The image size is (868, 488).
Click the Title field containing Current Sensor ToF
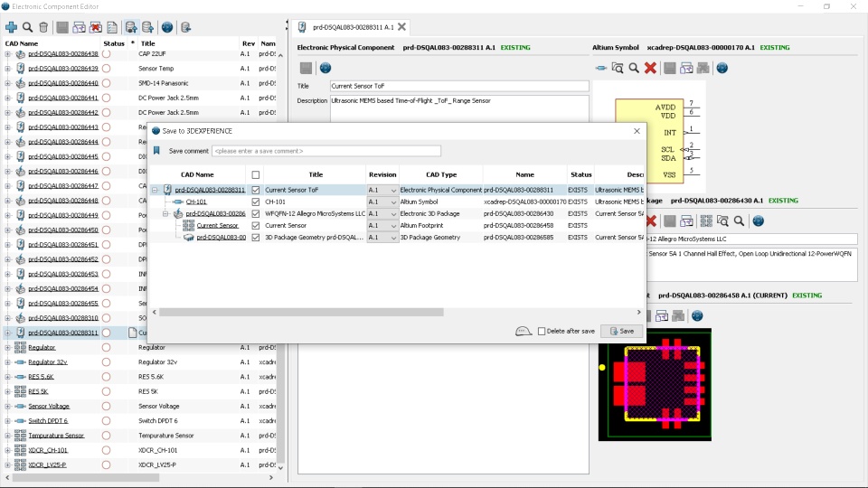point(459,86)
